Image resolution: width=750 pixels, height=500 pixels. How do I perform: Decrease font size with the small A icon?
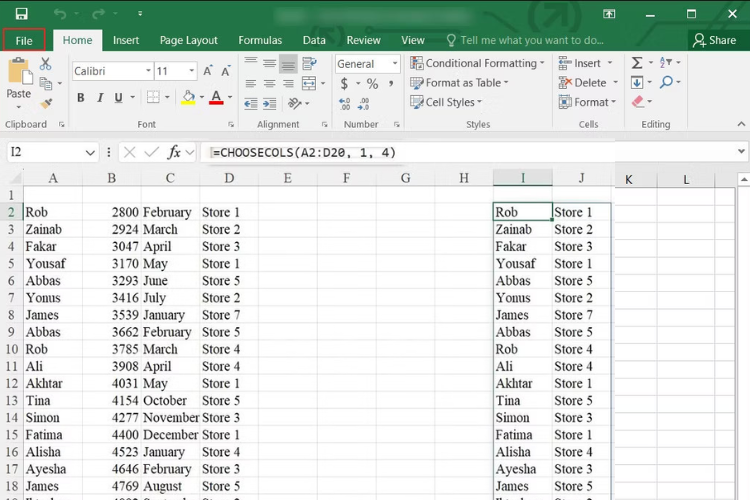tap(226, 71)
